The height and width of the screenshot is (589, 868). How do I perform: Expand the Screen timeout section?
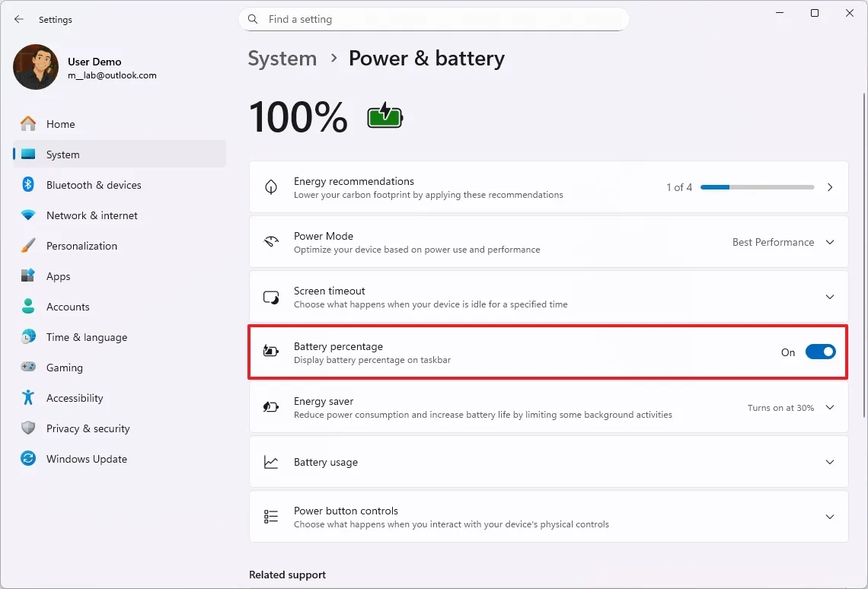click(829, 297)
